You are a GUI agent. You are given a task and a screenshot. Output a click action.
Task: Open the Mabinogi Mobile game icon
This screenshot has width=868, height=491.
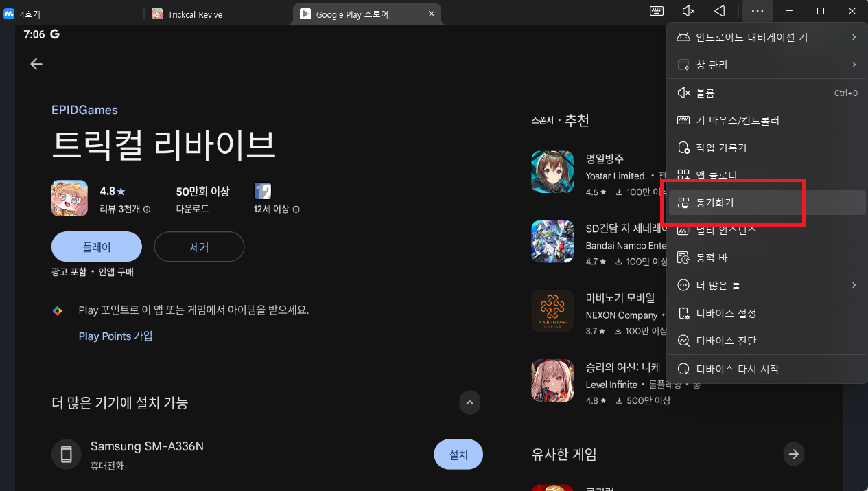pyautogui.click(x=552, y=311)
